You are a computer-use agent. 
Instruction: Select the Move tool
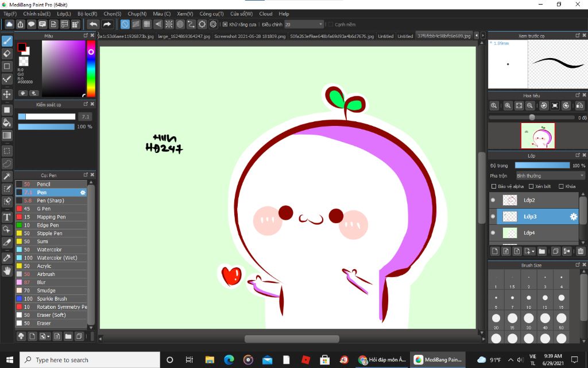tap(7, 94)
